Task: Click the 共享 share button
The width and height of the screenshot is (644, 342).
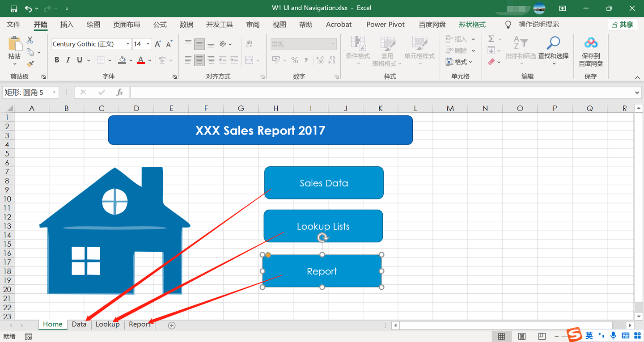Action: (623, 24)
